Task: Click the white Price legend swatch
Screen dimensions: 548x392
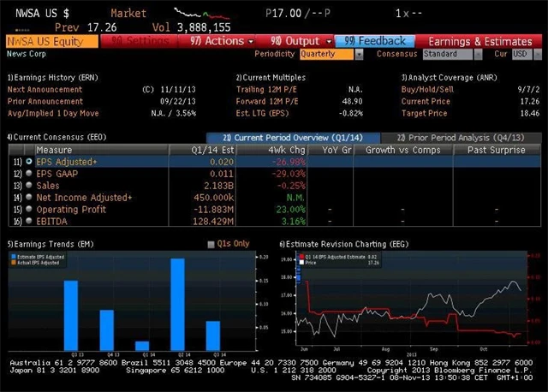Action: click(301, 263)
